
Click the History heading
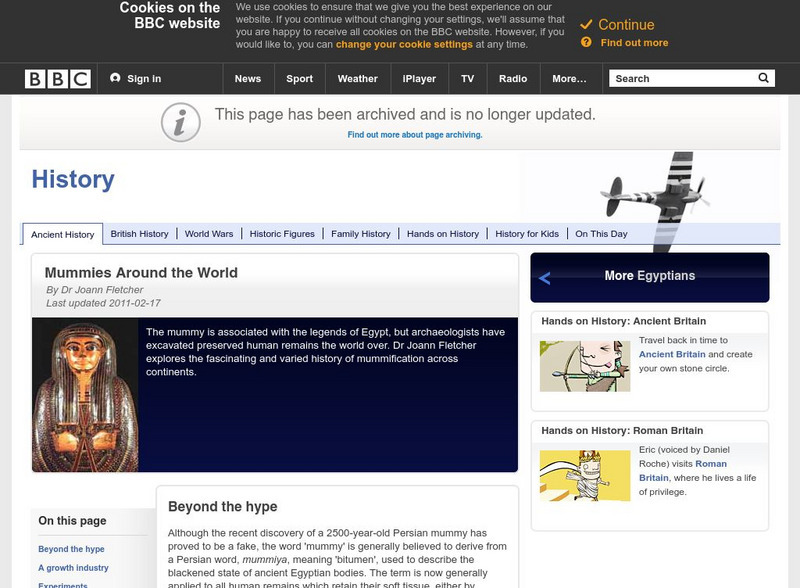pos(73,179)
